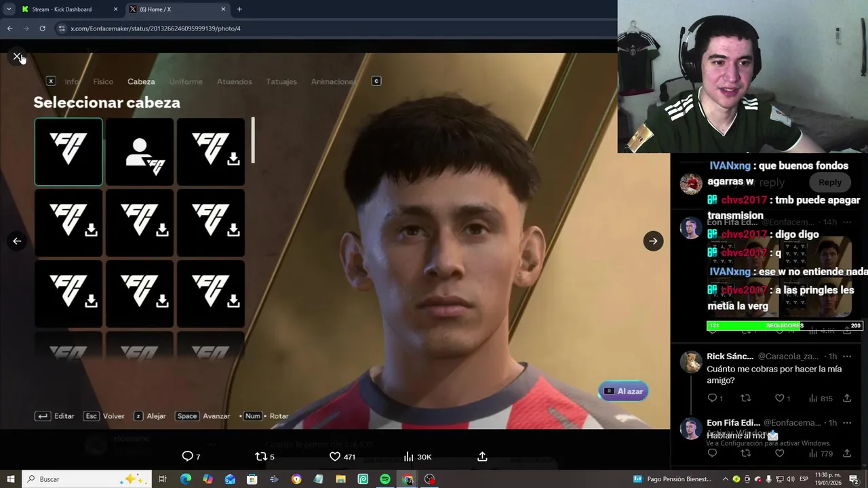Select the Cabeza tab in game menu
The height and width of the screenshot is (488, 868).
(141, 81)
